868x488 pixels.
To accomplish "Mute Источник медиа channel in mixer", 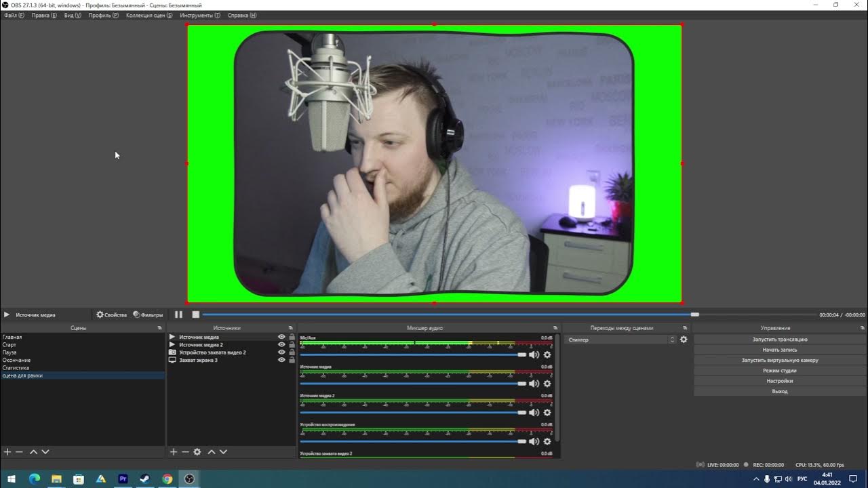I will click(534, 384).
